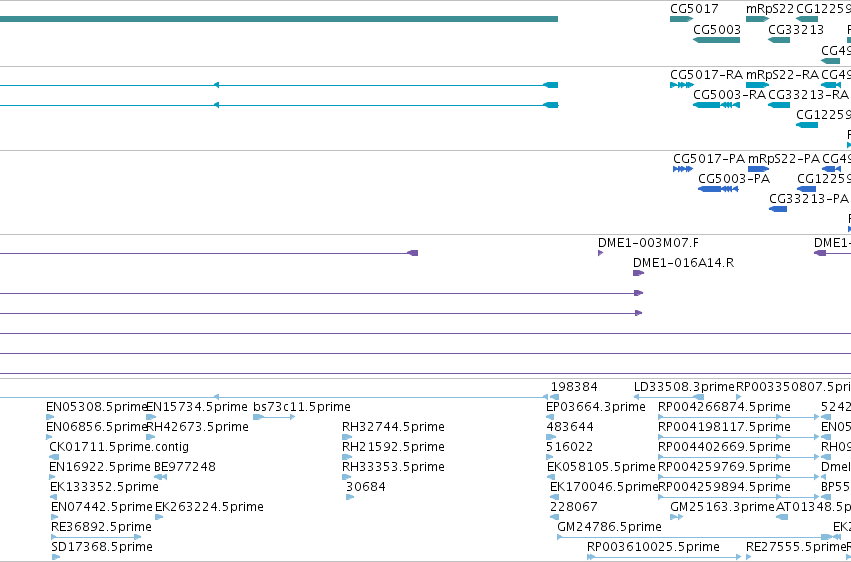Open the RP004198117.5prime EST label
The width and height of the screenshot is (851, 562).
tap(724, 427)
